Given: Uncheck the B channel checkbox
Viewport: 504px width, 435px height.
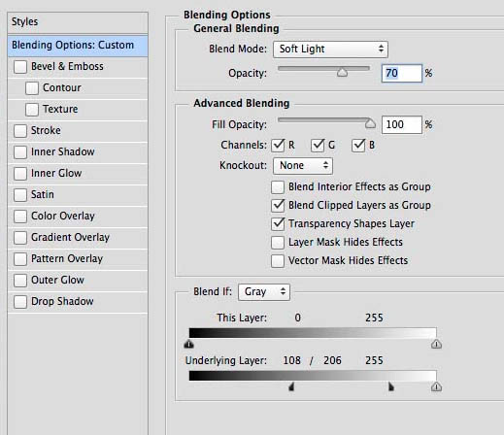Looking at the screenshot, I should tap(358, 146).
